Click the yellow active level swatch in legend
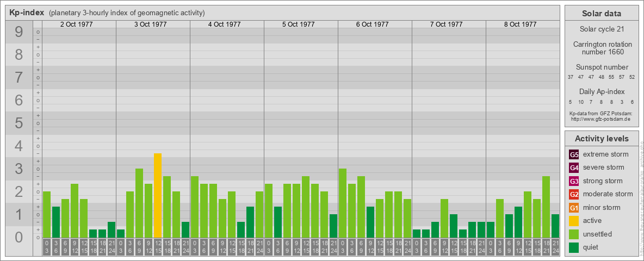This screenshot has width=644, height=261. (574, 221)
